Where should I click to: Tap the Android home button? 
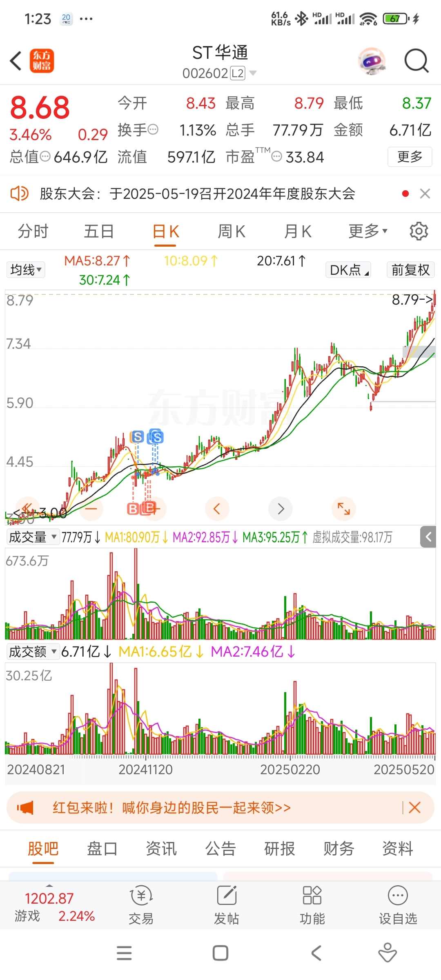(220, 953)
